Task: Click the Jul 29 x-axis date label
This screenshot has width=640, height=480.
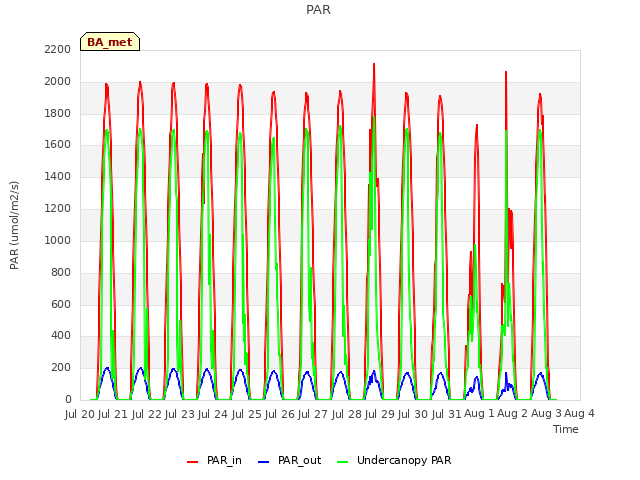Action: pos(380,414)
